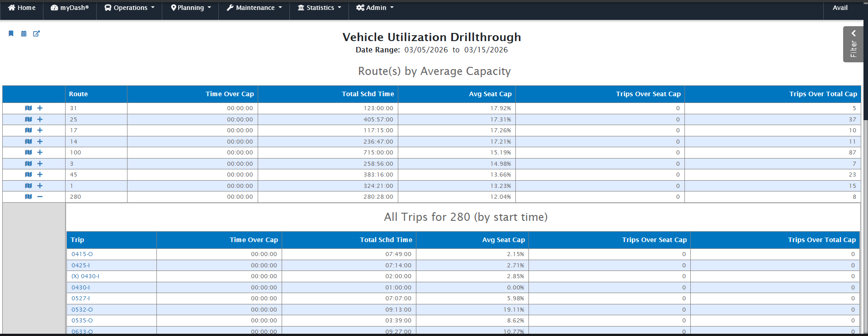Open trip 0532-O details
This screenshot has height=336, width=868.
tap(82, 310)
